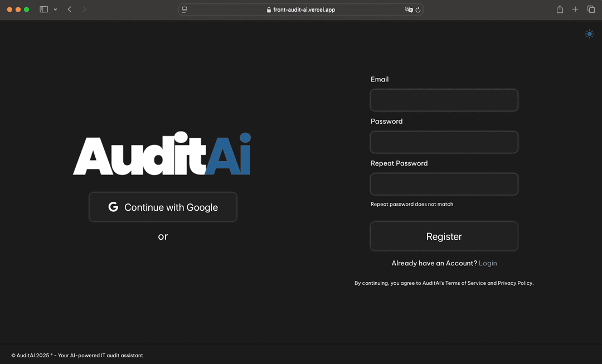Open the Login link

coord(488,263)
